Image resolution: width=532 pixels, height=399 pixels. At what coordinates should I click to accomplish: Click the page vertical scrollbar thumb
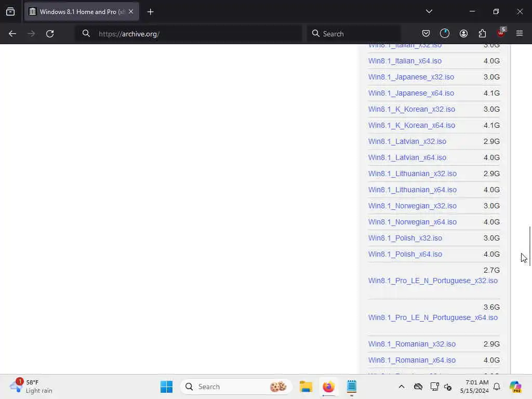pos(529,246)
